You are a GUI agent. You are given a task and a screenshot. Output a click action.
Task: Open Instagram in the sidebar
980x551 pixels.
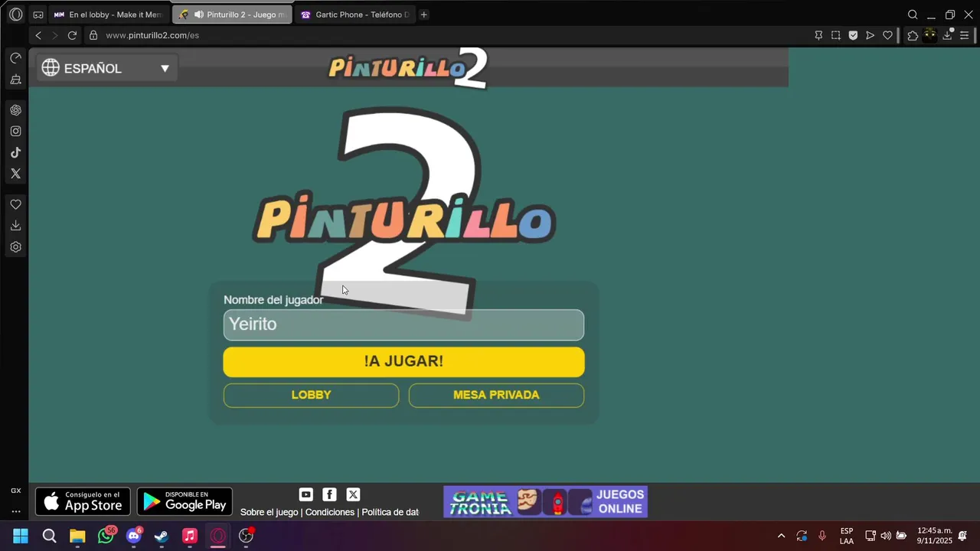tap(15, 131)
